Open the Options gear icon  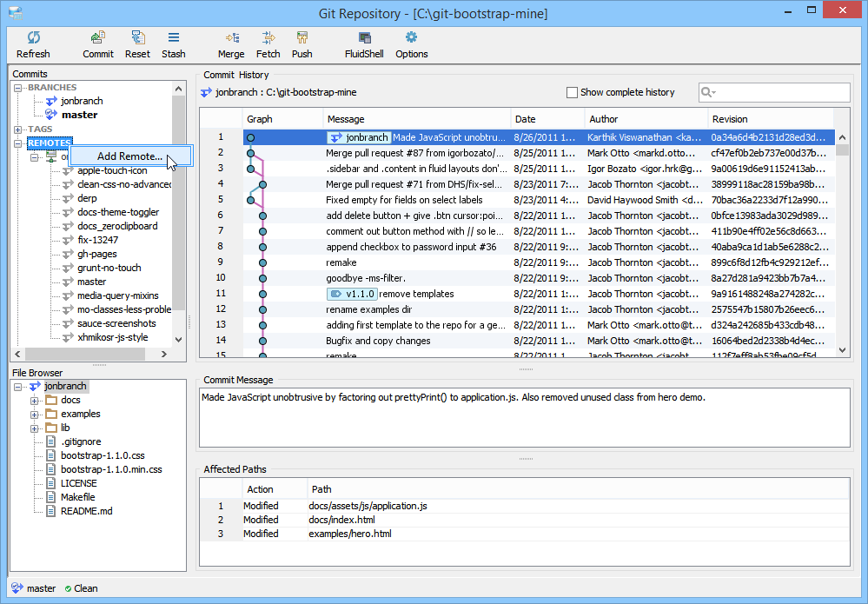411,37
